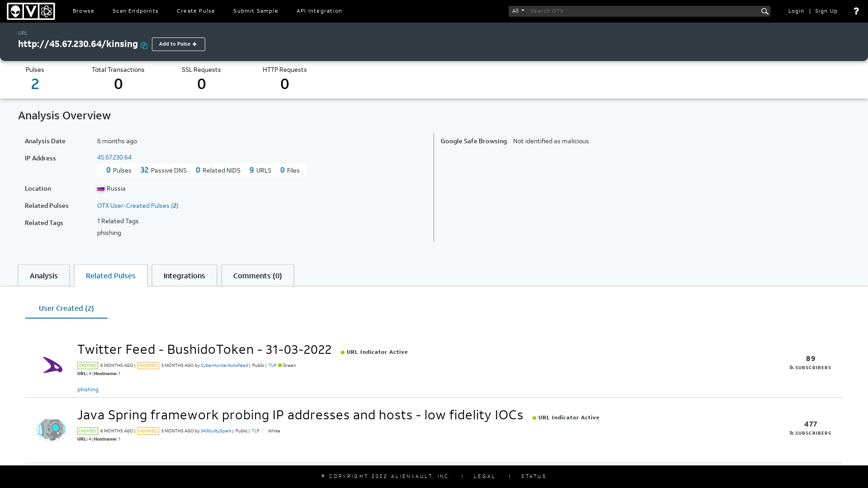Click the BushidoToken URL Indicator Active status
Viewport: 868px width, 488px height.
[x=374, y=352]
